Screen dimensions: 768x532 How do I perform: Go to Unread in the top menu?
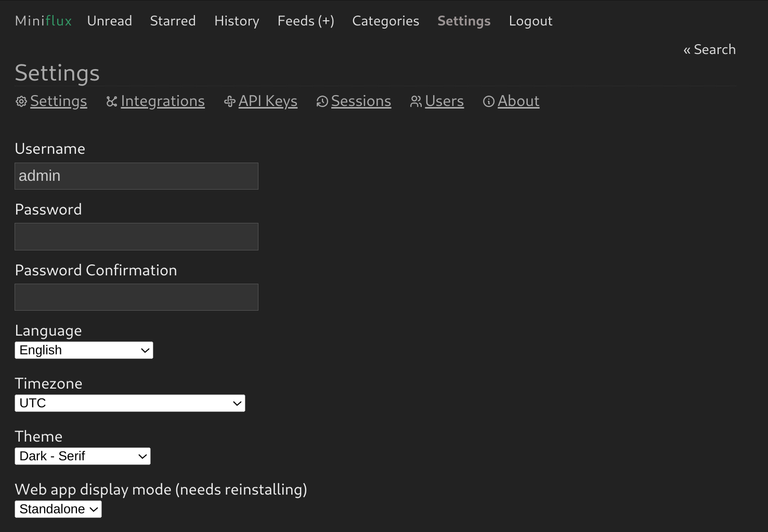tap(110, 21)
